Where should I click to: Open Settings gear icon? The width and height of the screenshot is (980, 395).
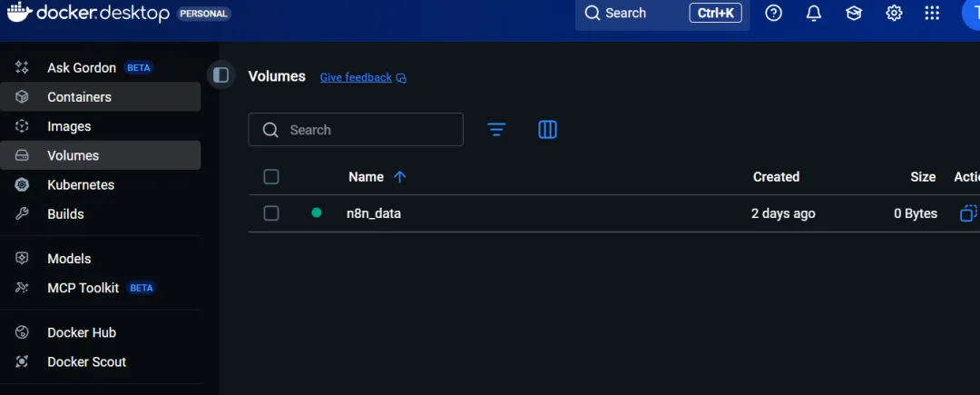pos(894,13)
